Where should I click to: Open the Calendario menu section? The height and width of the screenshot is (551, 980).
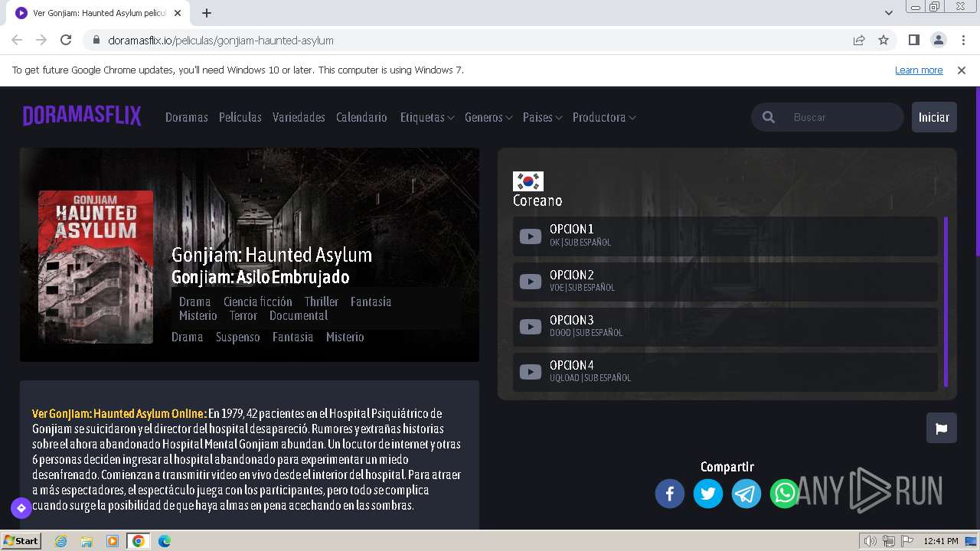tap(361, 117)
